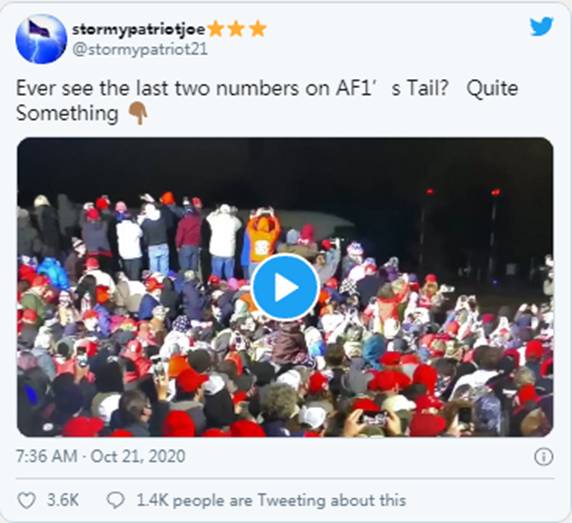Screen dimensions: 572x523
Task: Like the tweet with the heart icon
Action: pos(27,500)
